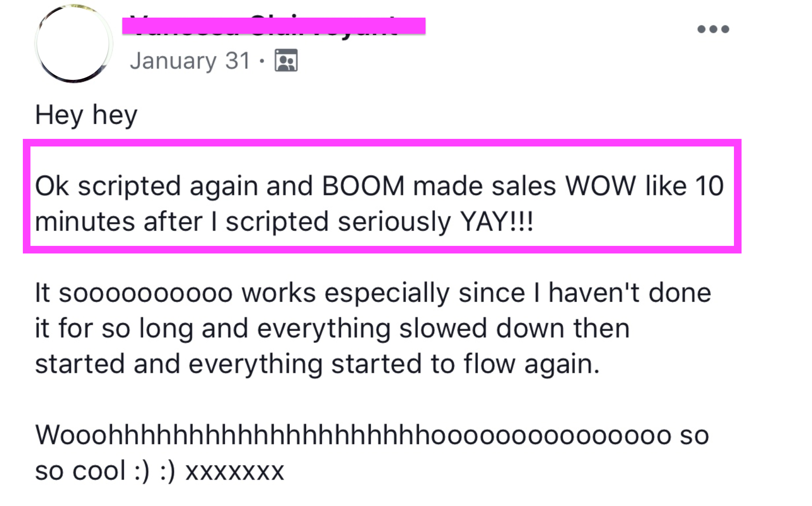Click the group audience privacy icon
Screen dimensions: 812x506
pyautogui.click(x=286, y=60)
